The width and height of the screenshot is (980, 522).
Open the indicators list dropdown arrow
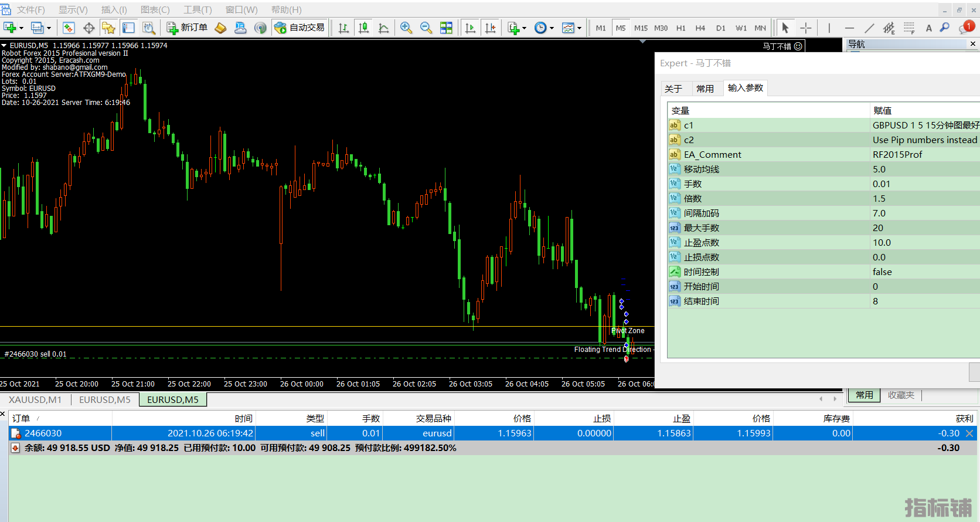(x=524, y=28)
